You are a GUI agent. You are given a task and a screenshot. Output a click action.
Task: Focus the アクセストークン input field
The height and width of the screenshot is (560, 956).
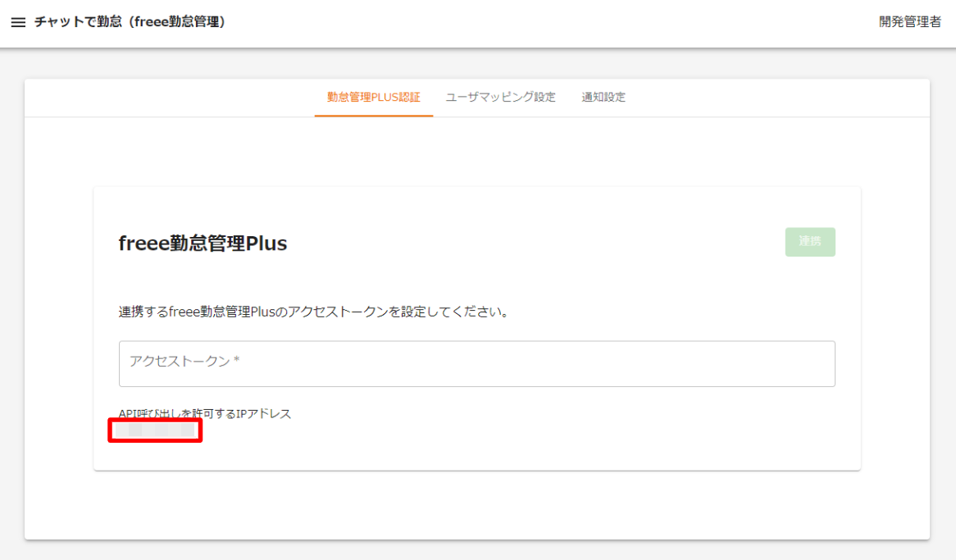click(476, 364)
